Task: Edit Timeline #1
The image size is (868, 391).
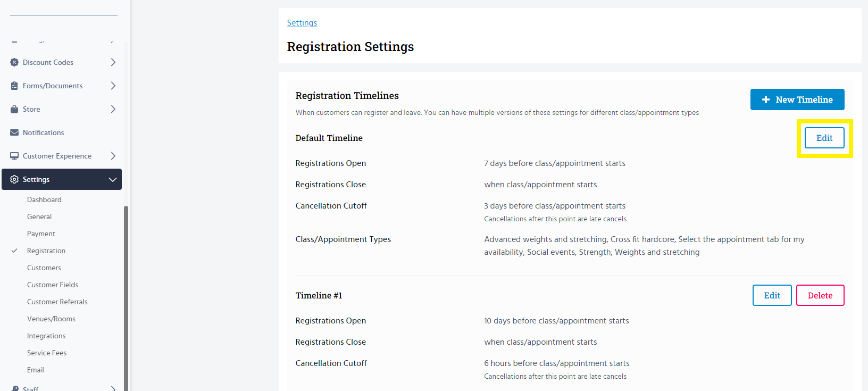Action: [772, 295]
